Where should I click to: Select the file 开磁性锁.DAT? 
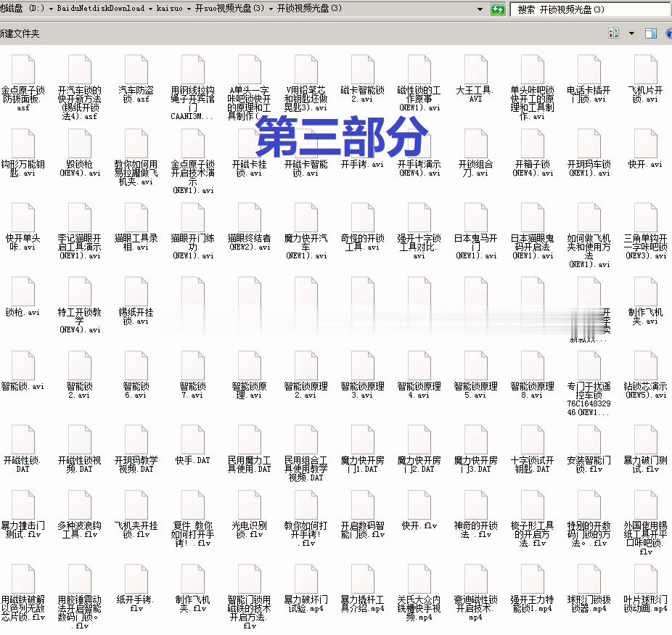(23, 449)
